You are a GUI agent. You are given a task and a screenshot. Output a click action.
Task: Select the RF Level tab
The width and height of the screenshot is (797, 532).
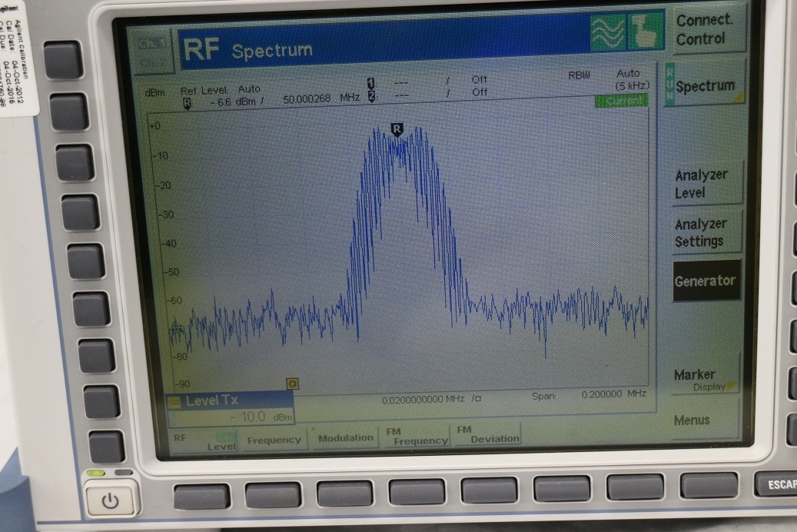tap(205, 441)
